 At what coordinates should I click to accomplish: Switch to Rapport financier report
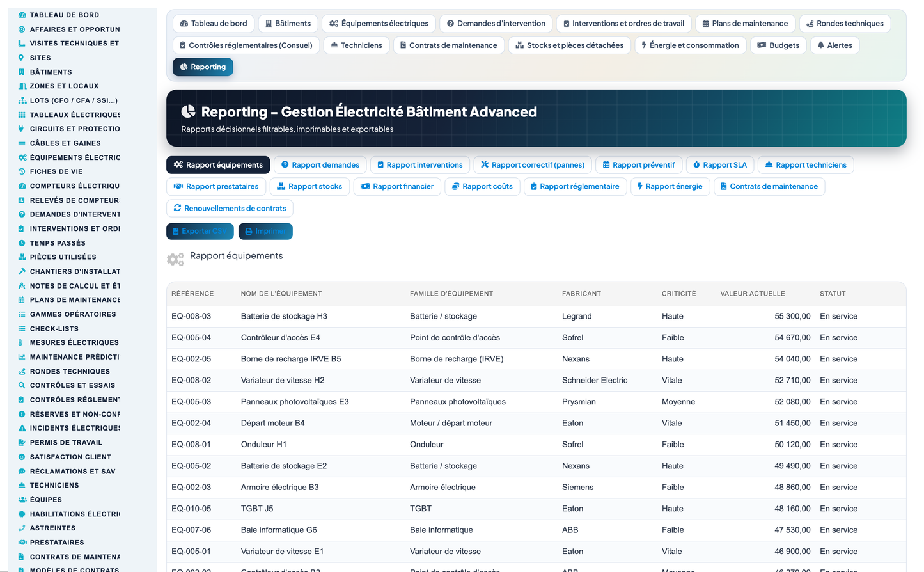tap(397, 187)
